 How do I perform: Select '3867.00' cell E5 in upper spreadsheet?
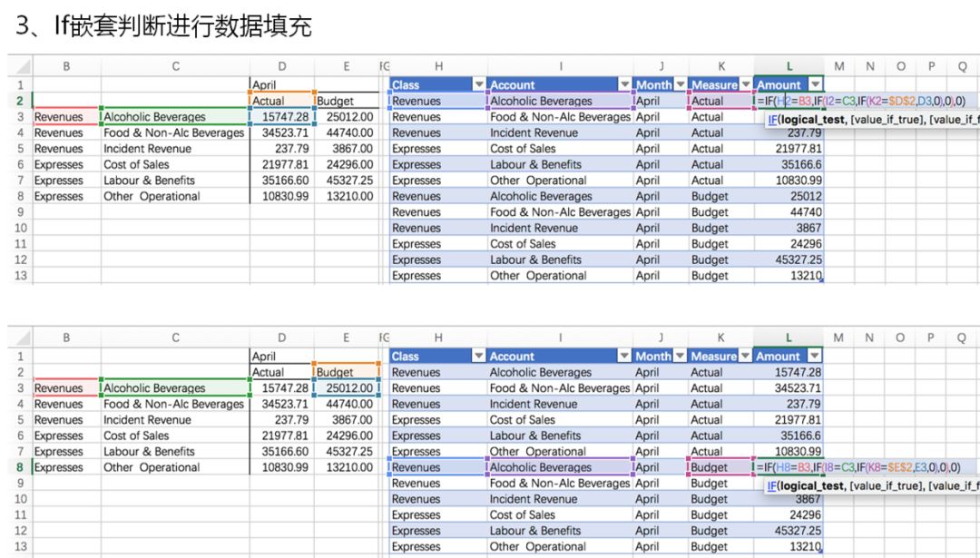(347, 149)
